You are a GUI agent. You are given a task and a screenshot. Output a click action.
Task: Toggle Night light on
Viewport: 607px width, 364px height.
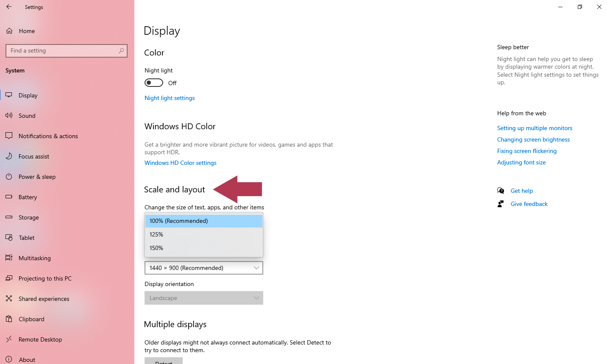coord(153,83)
